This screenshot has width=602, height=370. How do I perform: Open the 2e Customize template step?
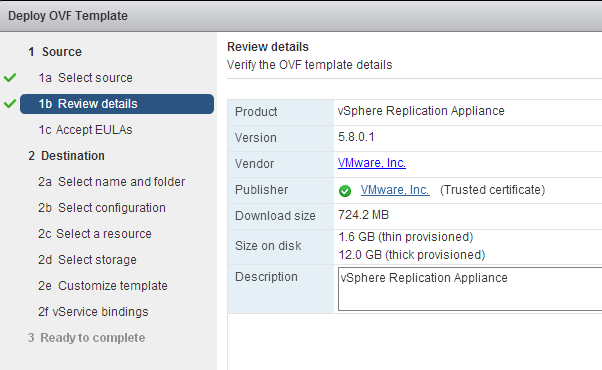(x=103, y=286)
